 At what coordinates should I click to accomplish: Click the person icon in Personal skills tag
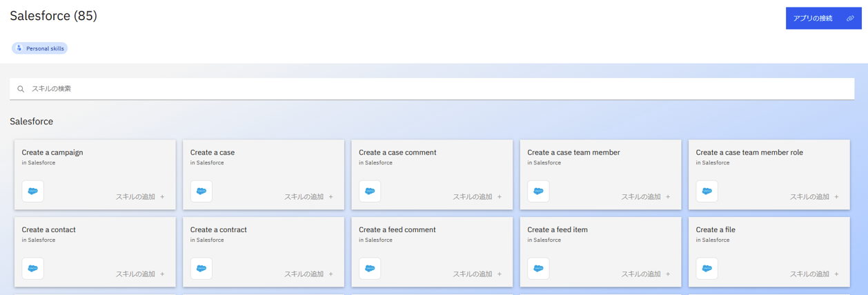19,48
